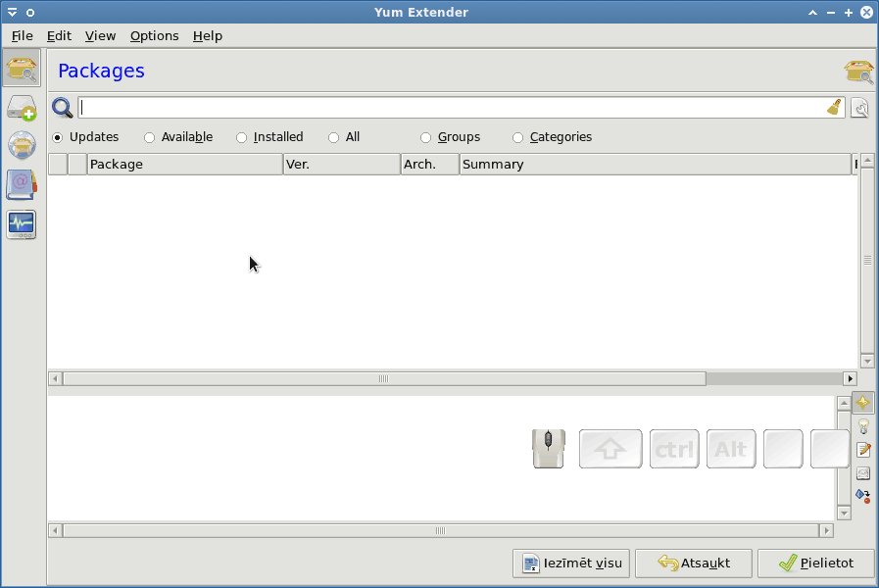Click package box icon beside Packages heading
879x588 pixels.
(858, 72)
